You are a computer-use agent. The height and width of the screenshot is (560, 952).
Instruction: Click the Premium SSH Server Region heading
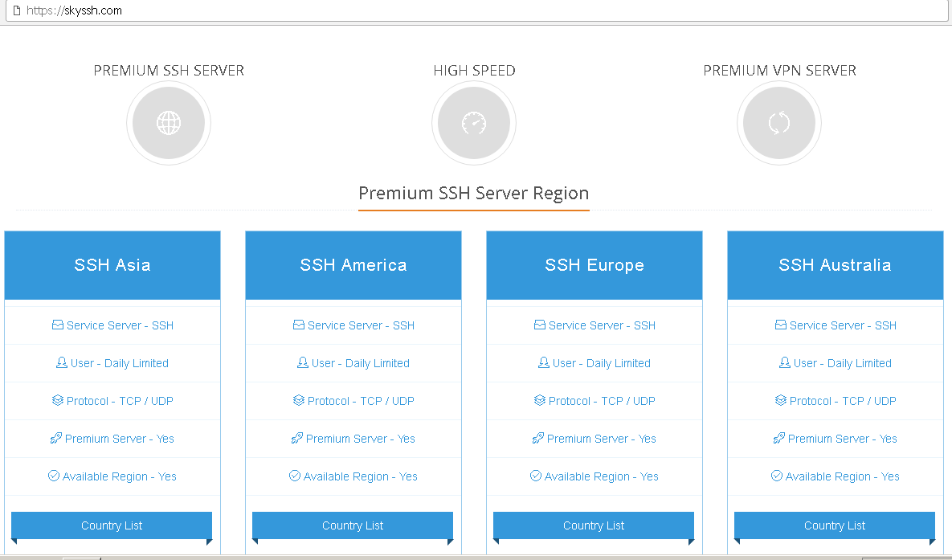[x=474, y=194]
